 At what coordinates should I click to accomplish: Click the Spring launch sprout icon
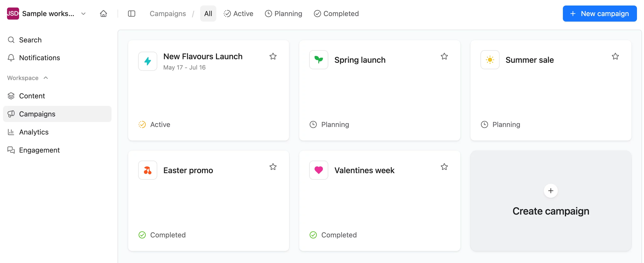(318, 60)
